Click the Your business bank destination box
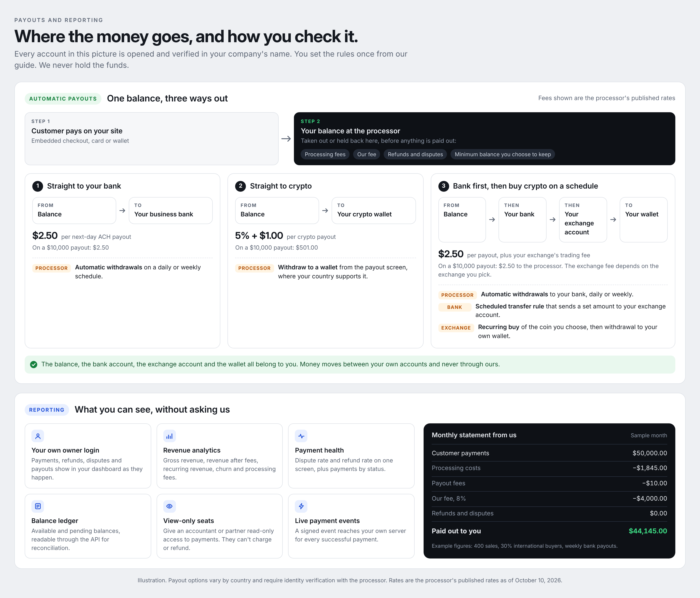700x598 pixels. (x=171, y=211)
